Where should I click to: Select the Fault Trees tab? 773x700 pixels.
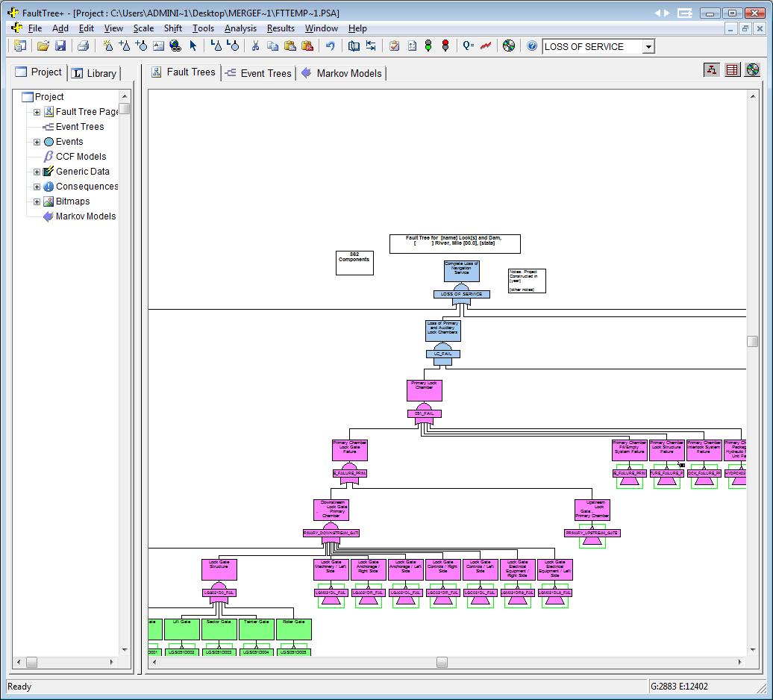coord(184,72)
